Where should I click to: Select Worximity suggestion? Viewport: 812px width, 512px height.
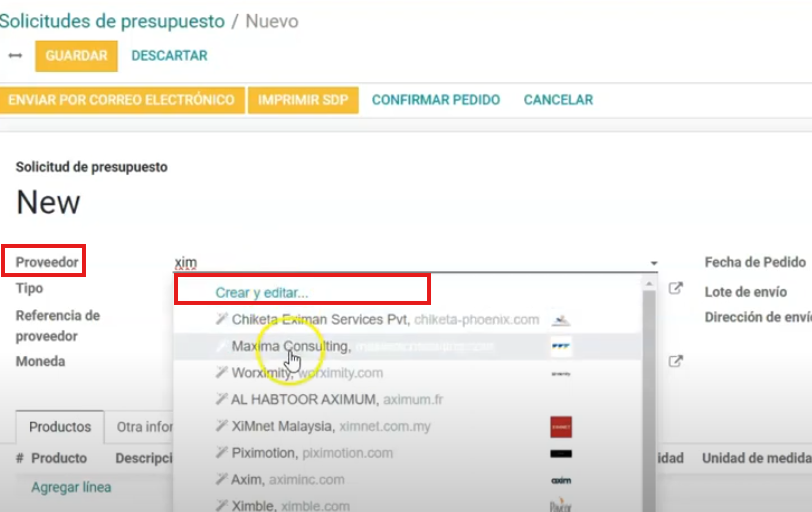pyautogui.click(x=407, y=373)
